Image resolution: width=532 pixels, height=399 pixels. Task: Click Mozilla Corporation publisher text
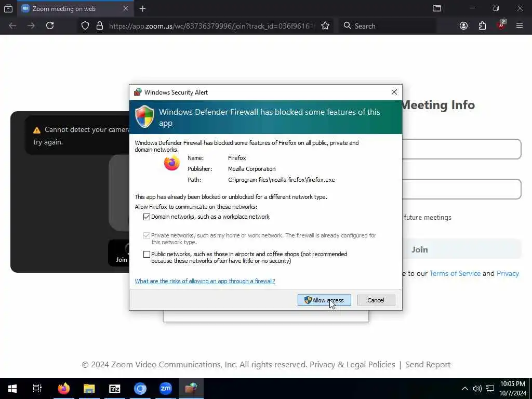coord(252,169)
